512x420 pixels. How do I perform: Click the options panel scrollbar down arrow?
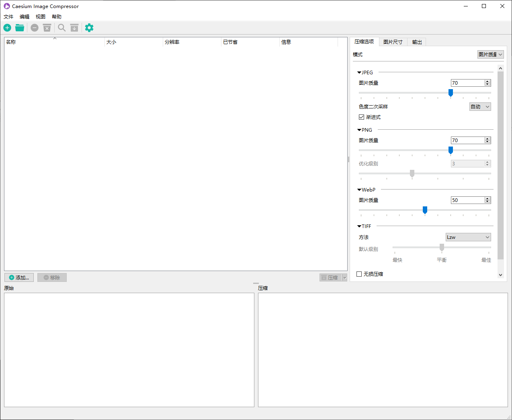tap(500, 275)
